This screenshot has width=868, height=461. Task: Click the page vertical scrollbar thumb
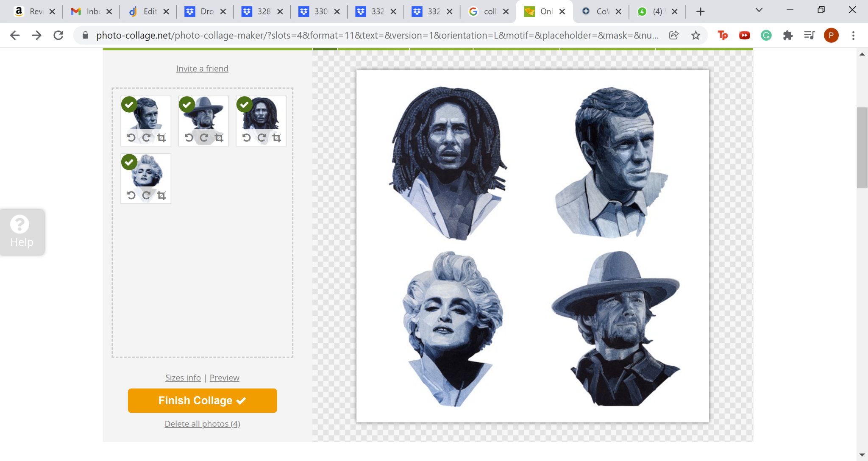coord(862,147)
